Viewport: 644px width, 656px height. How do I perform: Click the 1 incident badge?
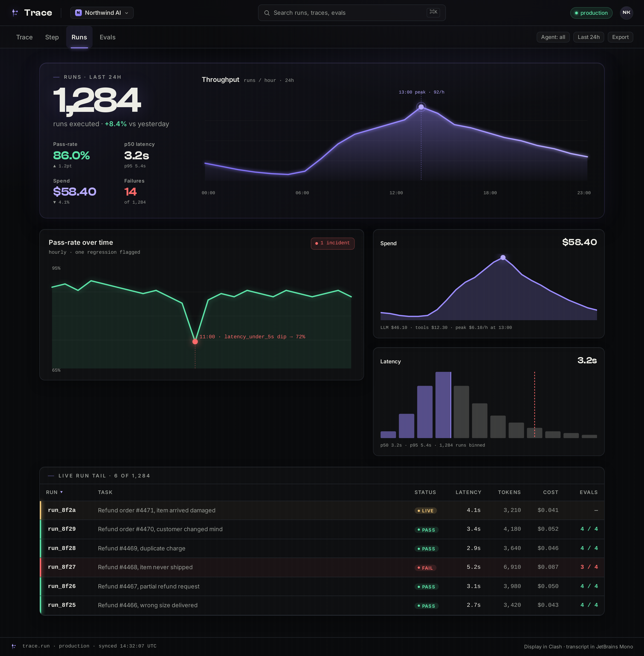333,243
